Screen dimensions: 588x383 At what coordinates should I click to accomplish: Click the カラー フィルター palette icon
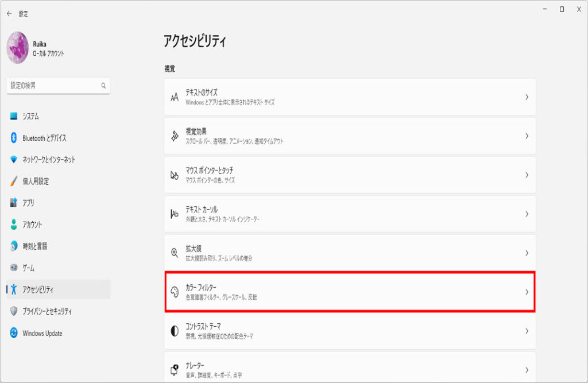[175, 292]
